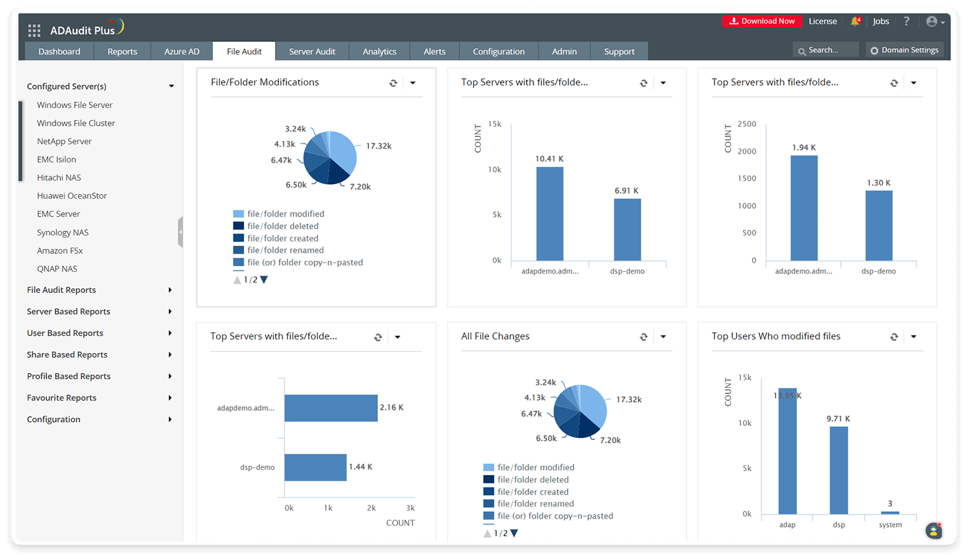The width and height of the screenshot is (968, 560).
Task: Select NetApp Server
Action: tap(64, 142)
